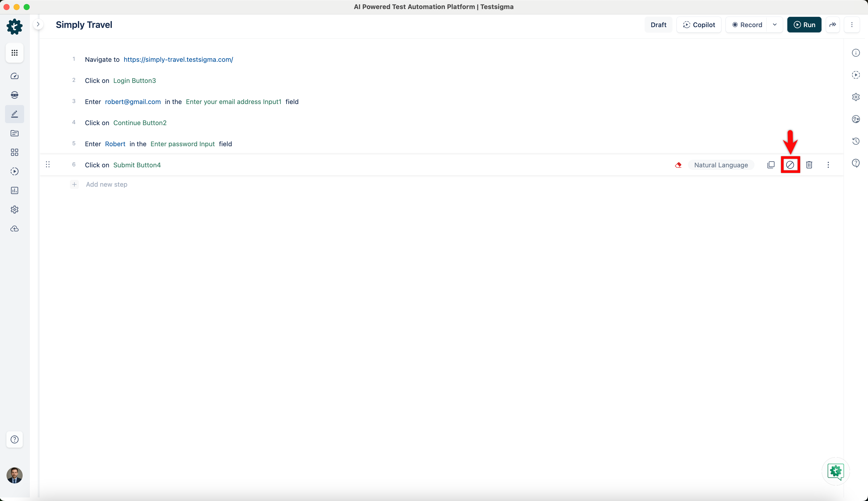The width and height of the screenshot is (868, 501).
Task: Open the dashboard gauge icon in the sidebar
Action: [15, 76]
